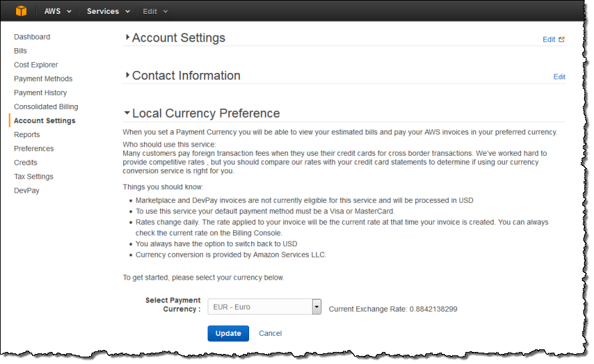
Task: Open the Edit menu in top bar
Action: click(155, 11)
